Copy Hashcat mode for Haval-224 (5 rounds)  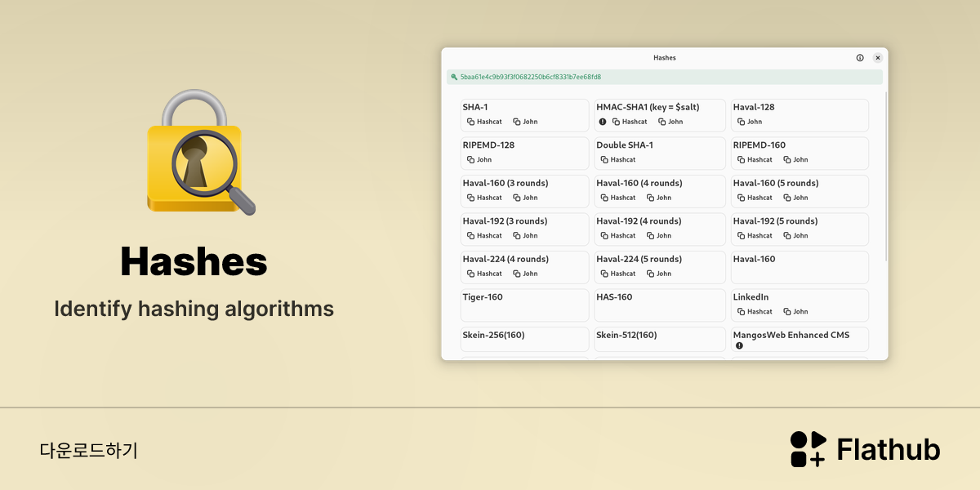(x=617, y=274)
